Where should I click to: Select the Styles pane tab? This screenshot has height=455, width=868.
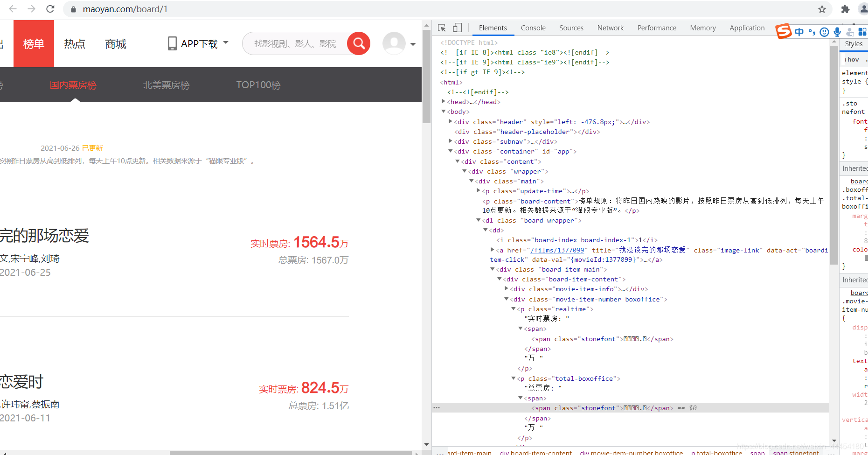[x=854, y=44]
